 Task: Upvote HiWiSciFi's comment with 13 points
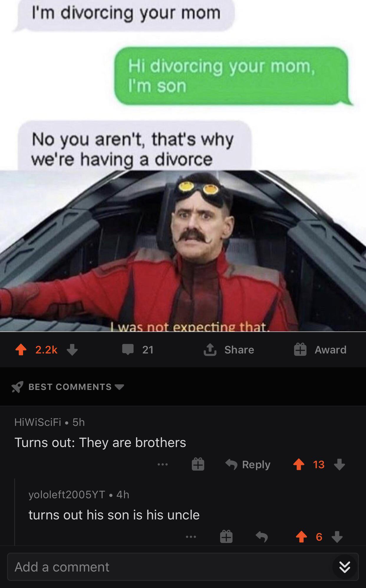tap(299, 464)
